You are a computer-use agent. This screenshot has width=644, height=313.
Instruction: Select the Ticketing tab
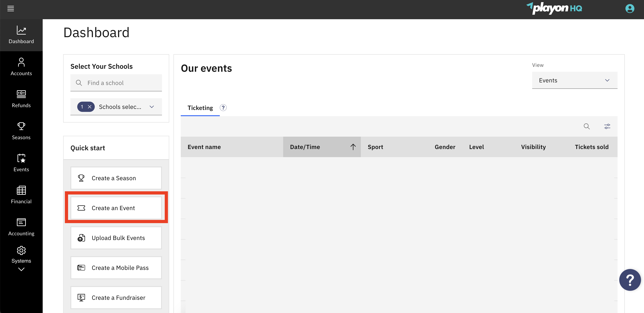click(x=200, y=108)
